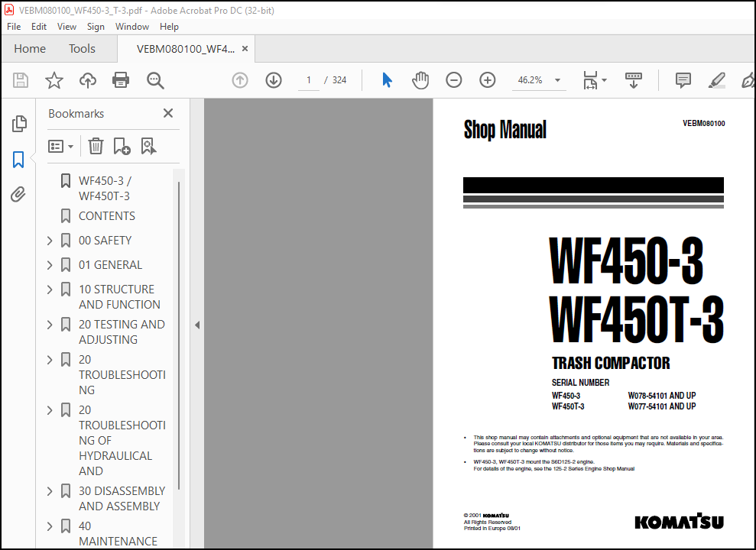Image resolution: width=756 pixels, height=550 pixels.
Task: Jump to 00 SAFETY bookmark
Action: tap(105, 241)
